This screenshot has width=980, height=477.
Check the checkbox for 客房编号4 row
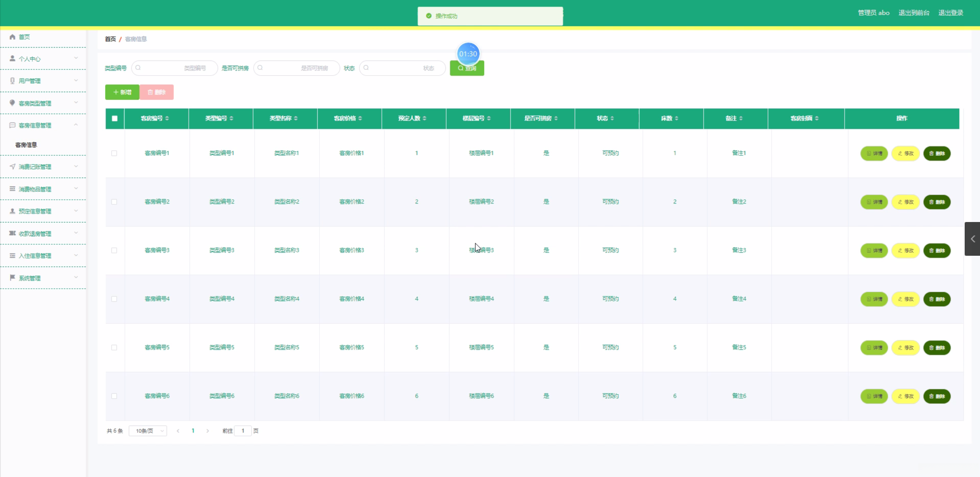[x=114, y=299]
